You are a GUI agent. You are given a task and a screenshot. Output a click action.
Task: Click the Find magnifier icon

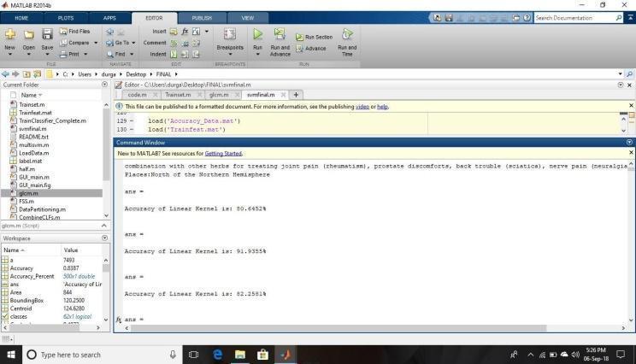click(x=110, y=54)
